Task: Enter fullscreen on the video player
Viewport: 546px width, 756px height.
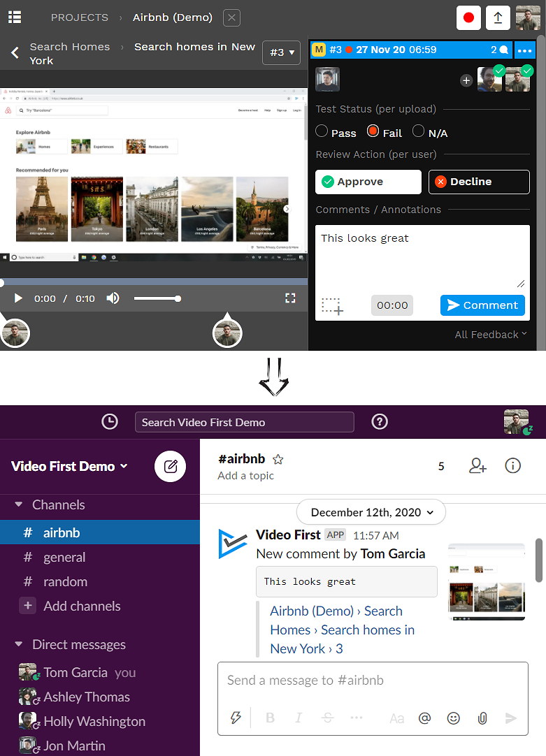Action: (291, 298)
